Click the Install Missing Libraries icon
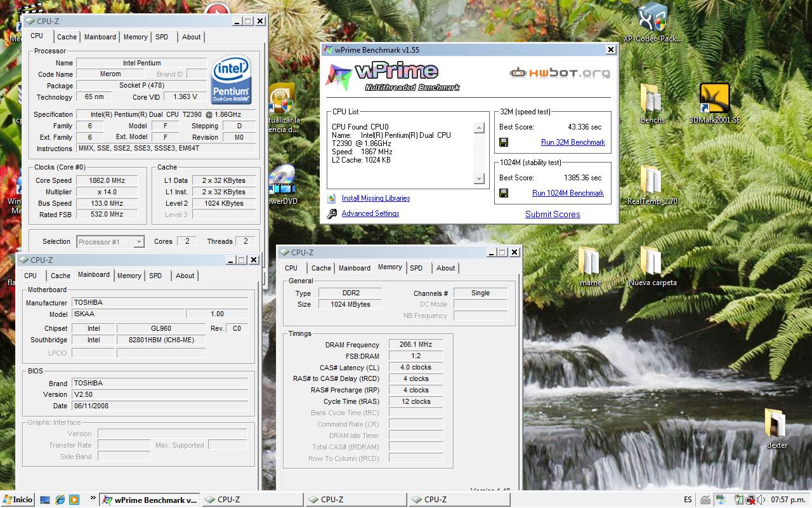 coord(332,198)
